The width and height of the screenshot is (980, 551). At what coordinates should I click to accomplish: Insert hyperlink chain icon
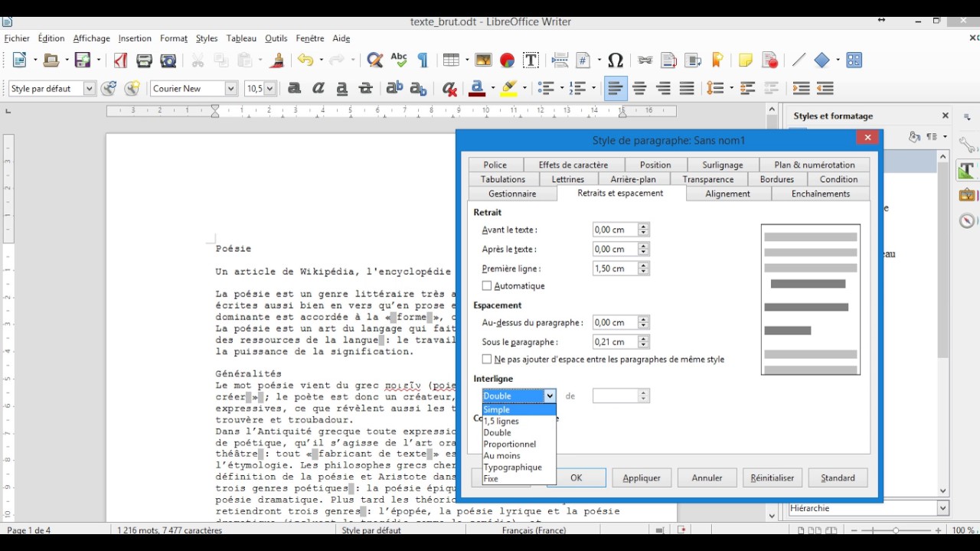tap(645, 60)
